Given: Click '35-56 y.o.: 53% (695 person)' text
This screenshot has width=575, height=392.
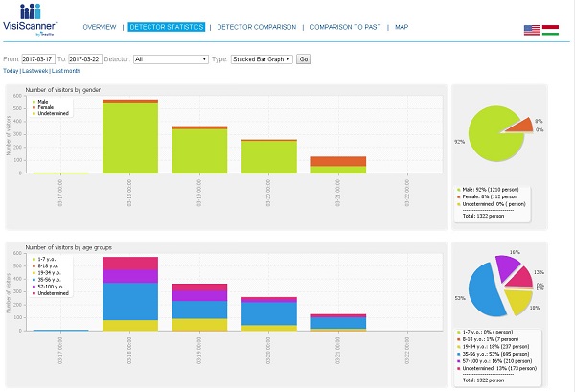Looking at the screenshot, I should pos(495,354).
